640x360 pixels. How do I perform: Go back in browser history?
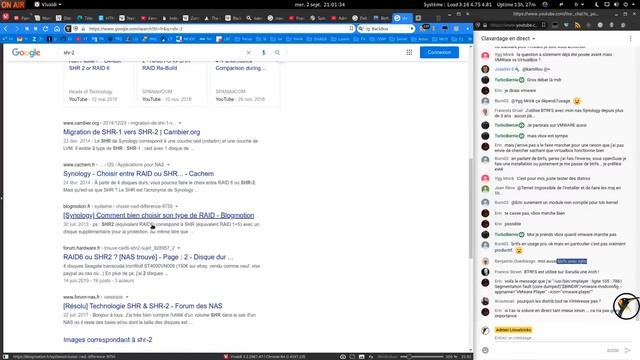coord(6,29)
